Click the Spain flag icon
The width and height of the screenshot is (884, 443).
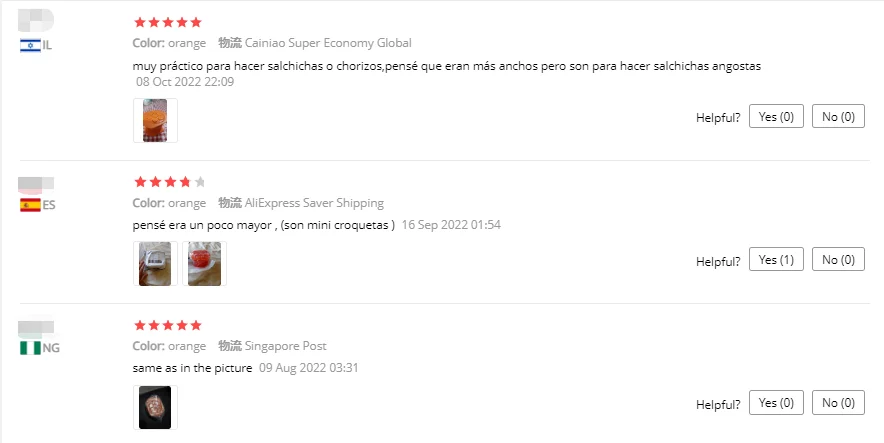[30, 205]
